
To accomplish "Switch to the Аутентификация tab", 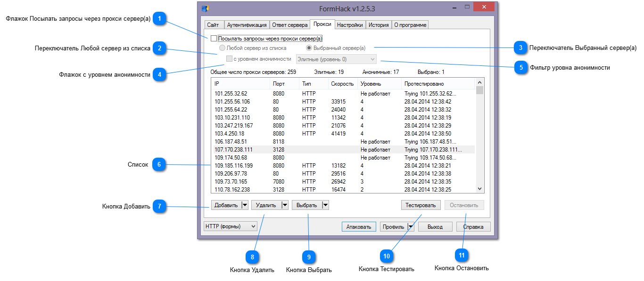I will click(x=247, y=25).
